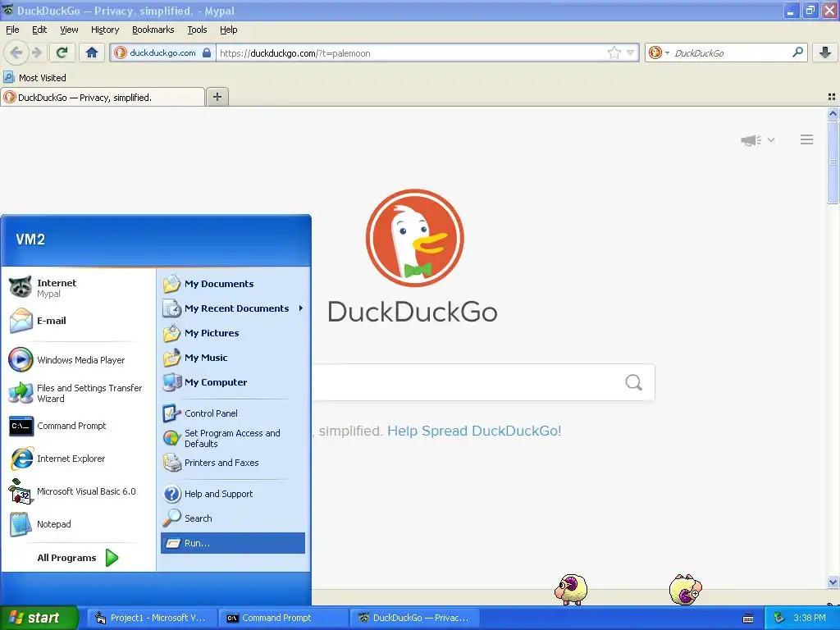840x630 pixels.
Task: Open a new tab with the plus button
Action: 217,97
